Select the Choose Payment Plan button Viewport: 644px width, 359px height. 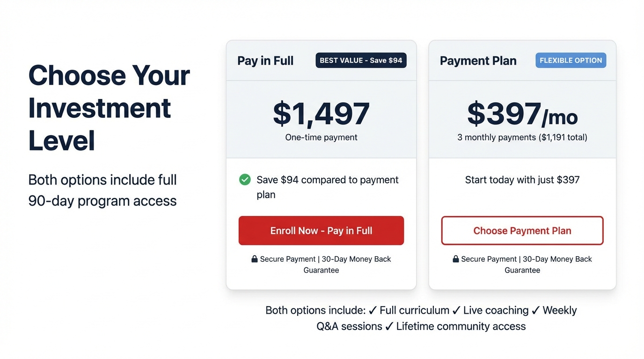(x=522, y=230)
